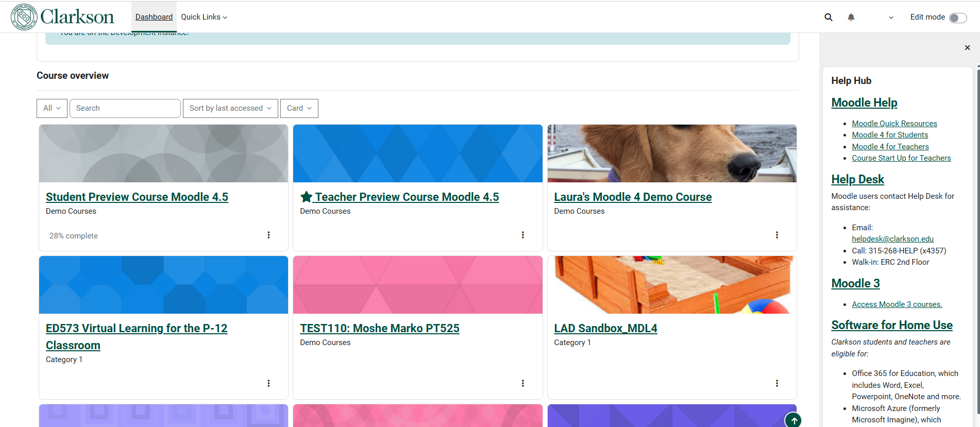Click Category 1 under LAD Sandbox_MDL4
Image resolution: width=980 pixels, height=427 pixels.
(572, 343)
